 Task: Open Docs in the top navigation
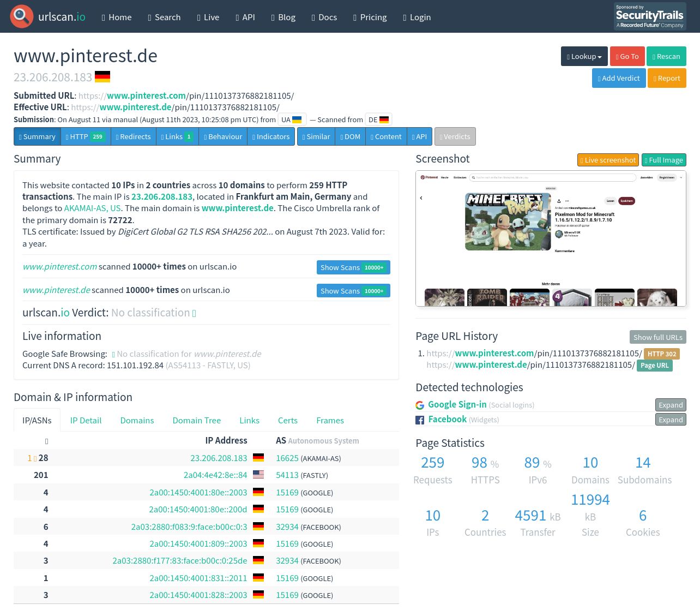pos(324,17)
